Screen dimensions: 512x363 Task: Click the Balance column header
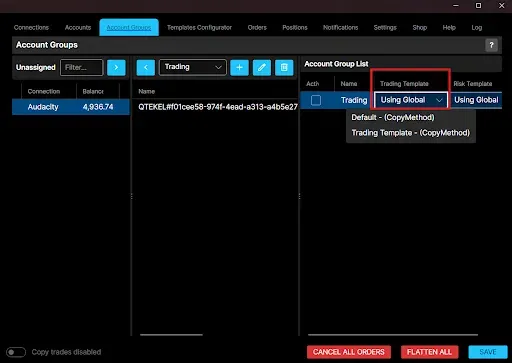pyautogui.click(x=93, y=91)
